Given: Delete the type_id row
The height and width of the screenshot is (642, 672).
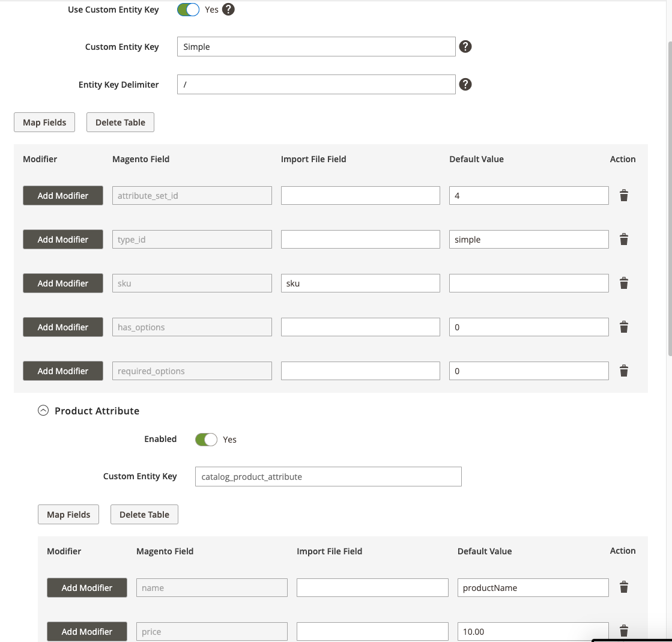Looking at the screenshot, I should (624, 239).
